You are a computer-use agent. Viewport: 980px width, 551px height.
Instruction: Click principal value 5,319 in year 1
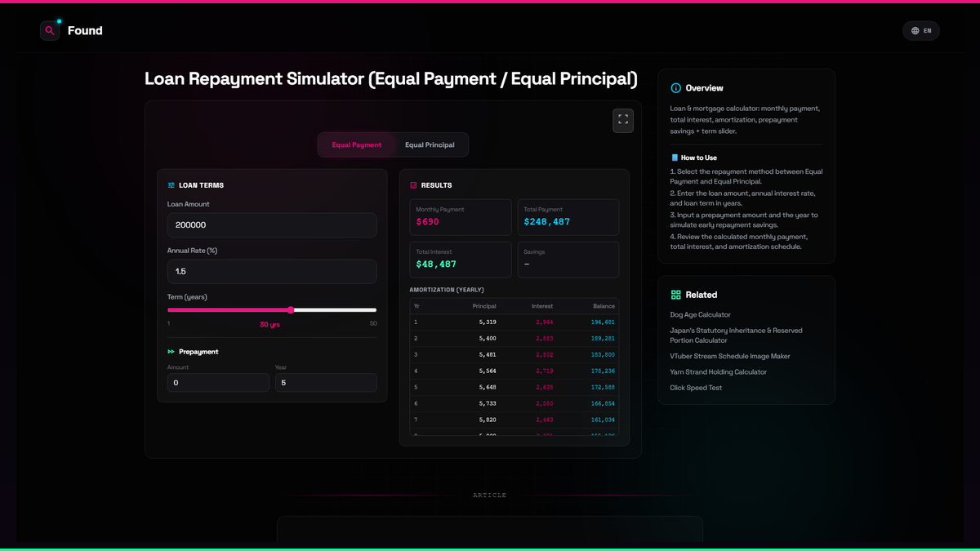[x=488, y=322]
